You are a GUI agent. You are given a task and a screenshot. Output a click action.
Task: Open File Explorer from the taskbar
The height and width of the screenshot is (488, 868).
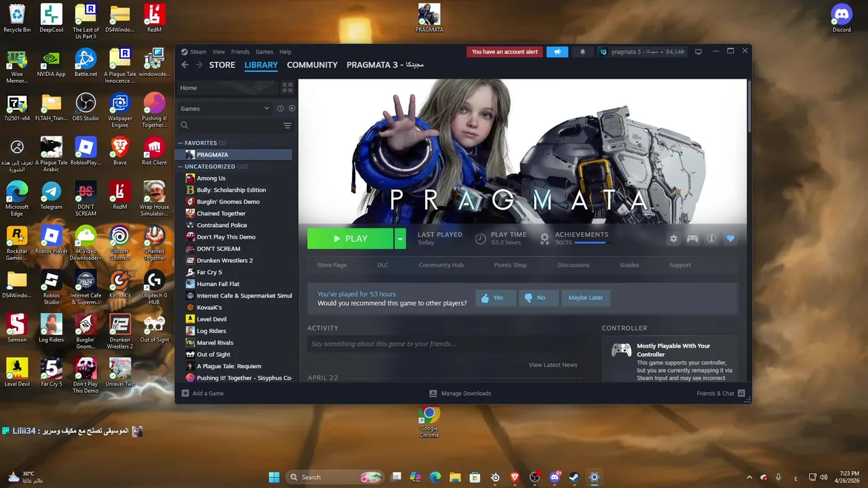[x=455, y=477]
